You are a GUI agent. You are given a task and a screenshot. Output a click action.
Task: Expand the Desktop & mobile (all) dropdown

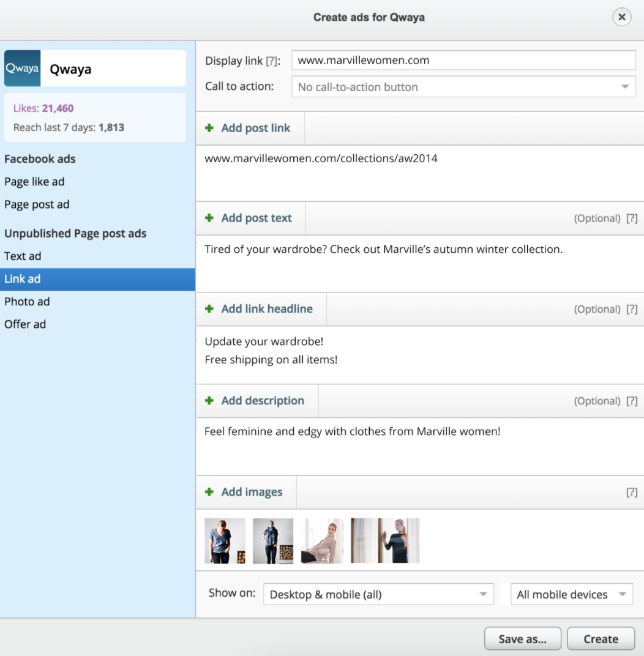coord(378,595)
